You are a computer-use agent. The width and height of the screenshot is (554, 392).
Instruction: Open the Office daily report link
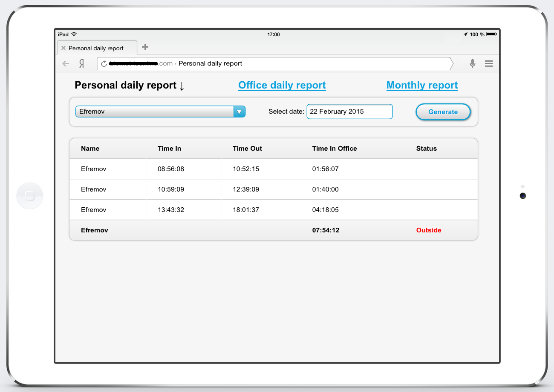pos(282,85)
